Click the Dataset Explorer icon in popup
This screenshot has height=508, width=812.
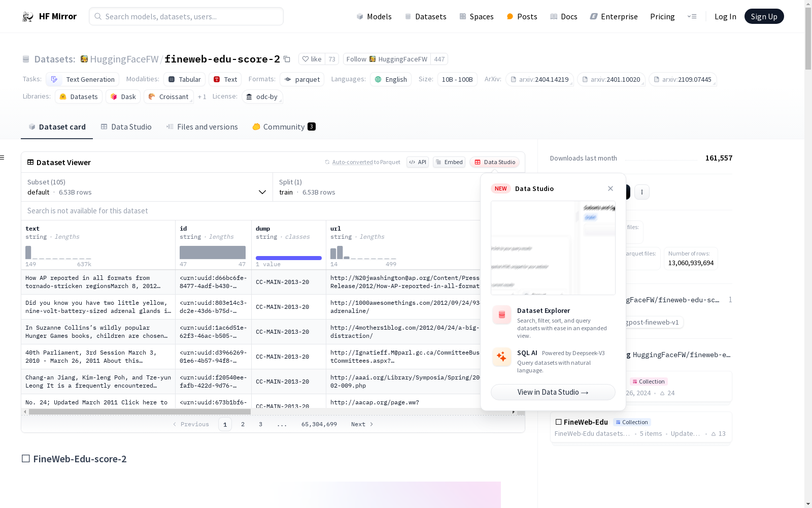pos(501,315)
